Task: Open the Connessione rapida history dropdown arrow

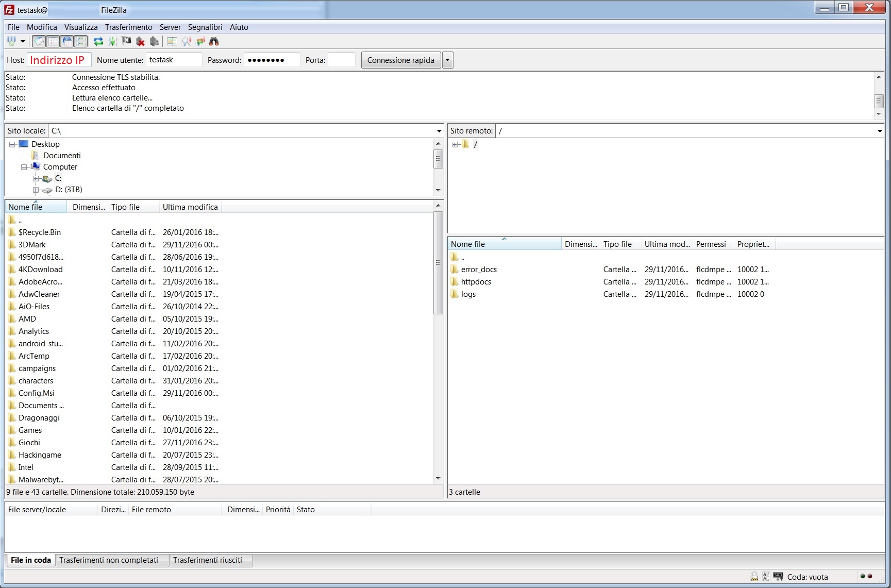Action: [x=447, y=60]
